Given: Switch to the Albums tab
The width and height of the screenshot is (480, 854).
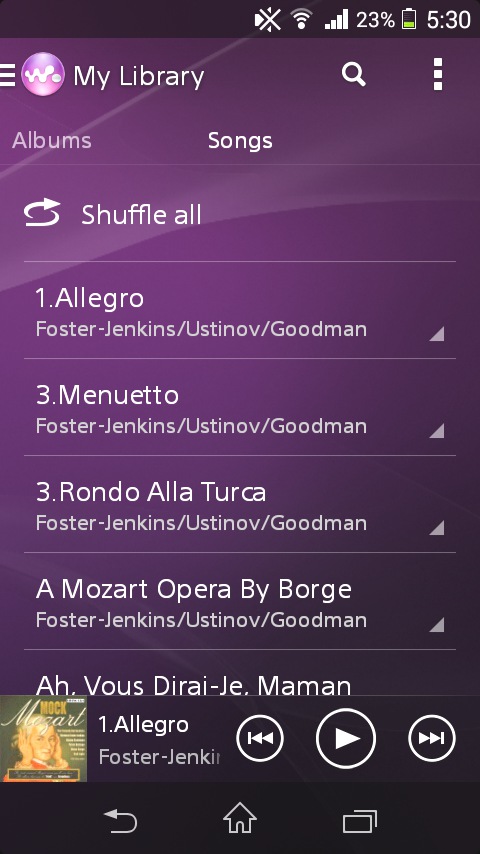Looking at the screenshot, I should tap(52, 141).
